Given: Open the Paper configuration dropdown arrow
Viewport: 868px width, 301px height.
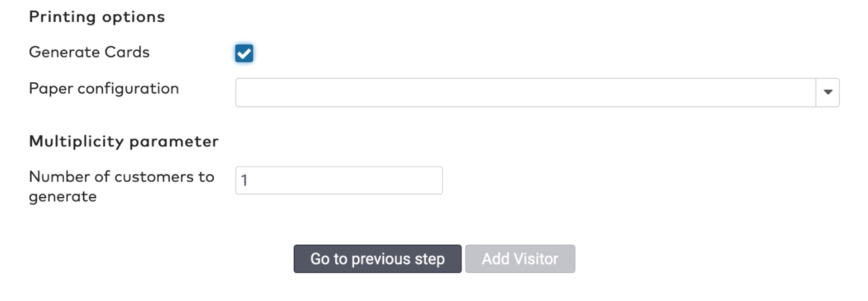Looking at the screenshot, I should point(828,92).
